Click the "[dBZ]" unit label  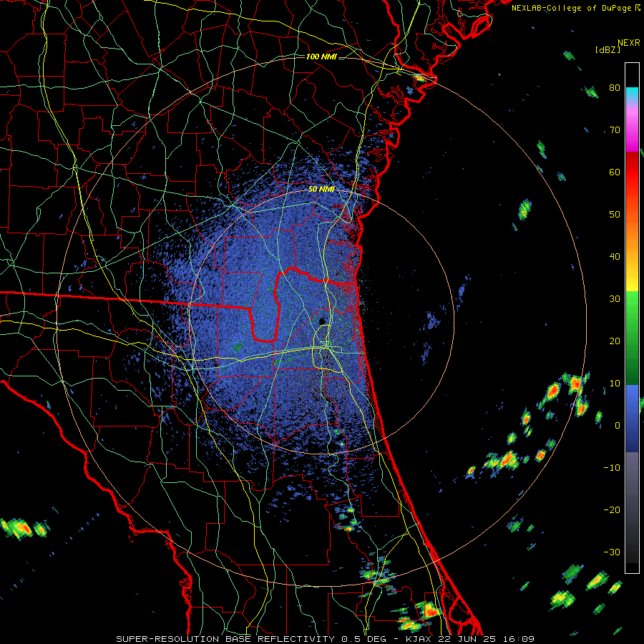(x=608, y=49)
